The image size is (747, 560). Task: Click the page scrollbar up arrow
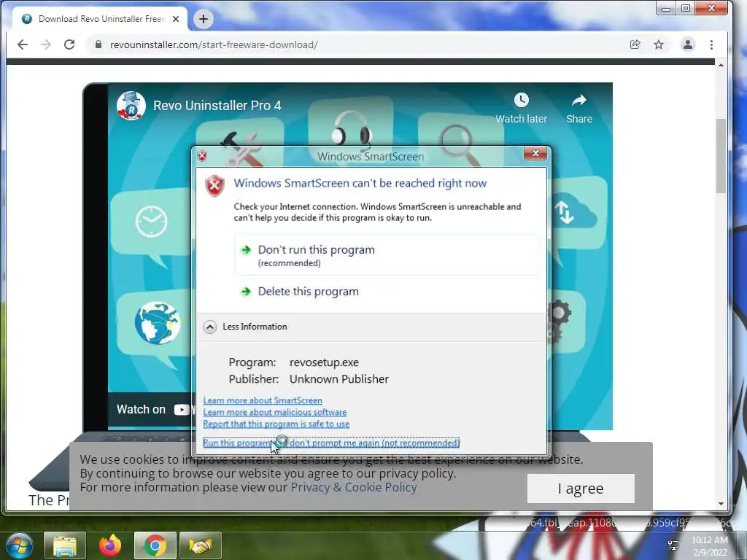[721, 65]
